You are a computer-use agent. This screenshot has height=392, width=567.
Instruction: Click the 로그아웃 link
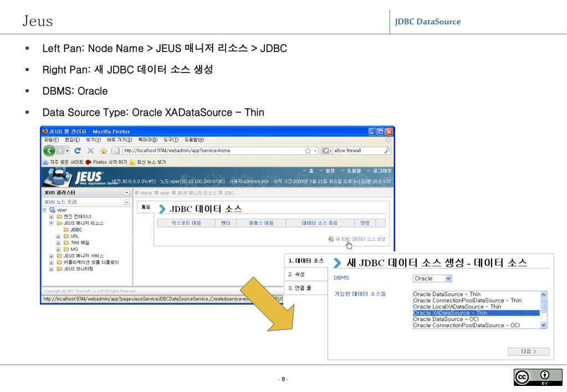point(382,171)
